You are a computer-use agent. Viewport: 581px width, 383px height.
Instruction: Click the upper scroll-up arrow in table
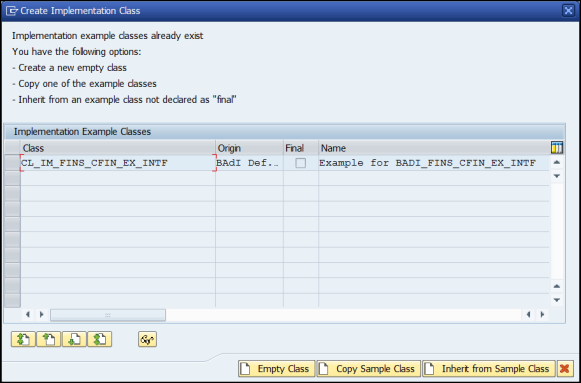(x=557, y=162)
